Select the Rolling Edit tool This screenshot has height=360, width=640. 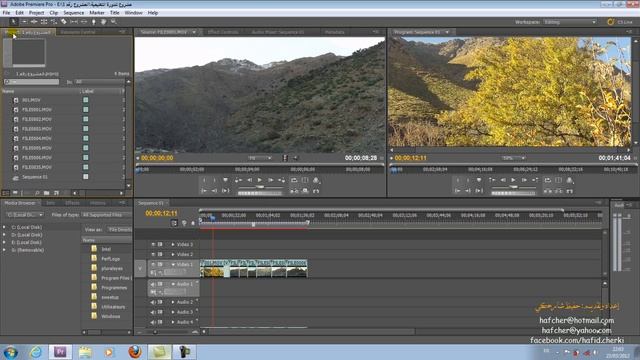click(44, 22)
